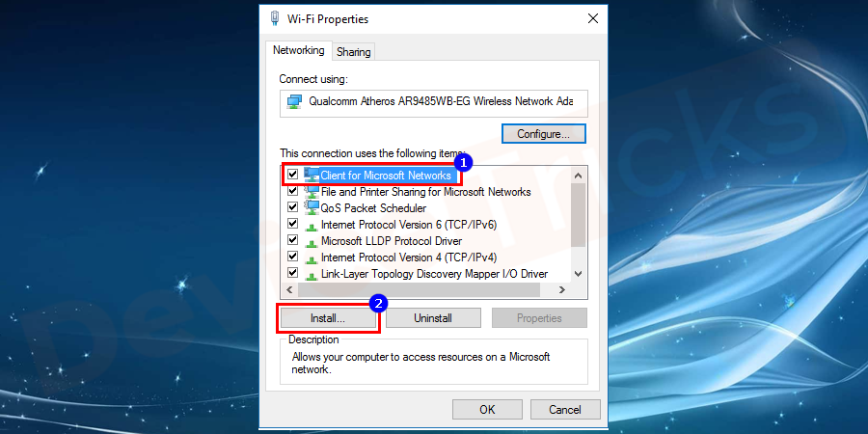Viewport: 868px width, 434px height.
Task: Click the Configure... button
Action: 543,134
